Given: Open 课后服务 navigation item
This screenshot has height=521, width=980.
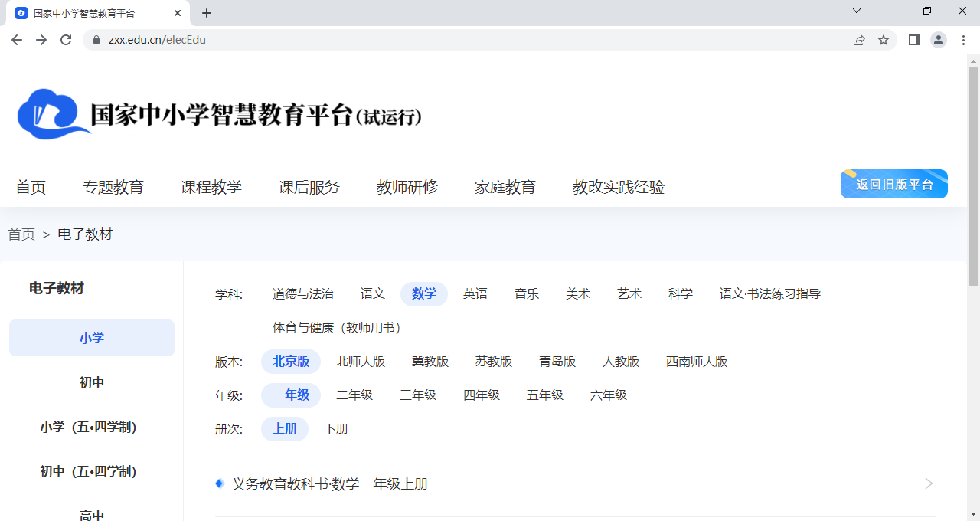Looking at the screenshot, I should pos(309,187).
